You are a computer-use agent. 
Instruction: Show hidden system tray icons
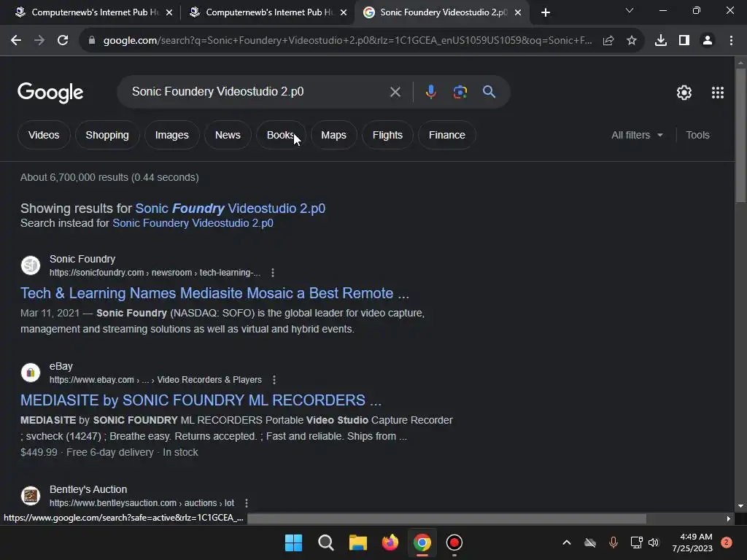coord(566,542)
